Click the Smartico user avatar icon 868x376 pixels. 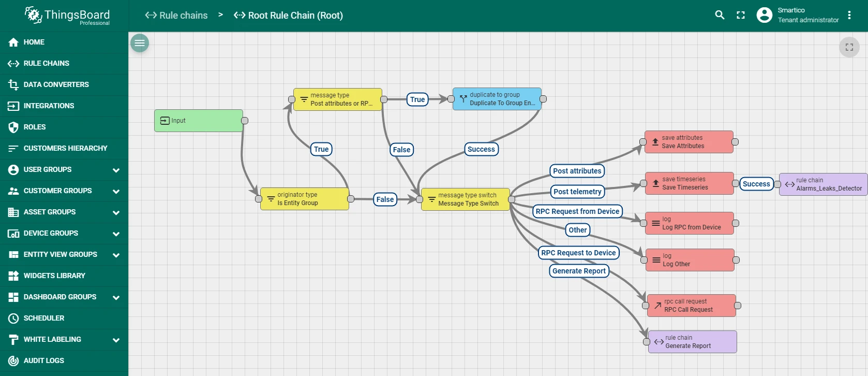tap(764, 15)
